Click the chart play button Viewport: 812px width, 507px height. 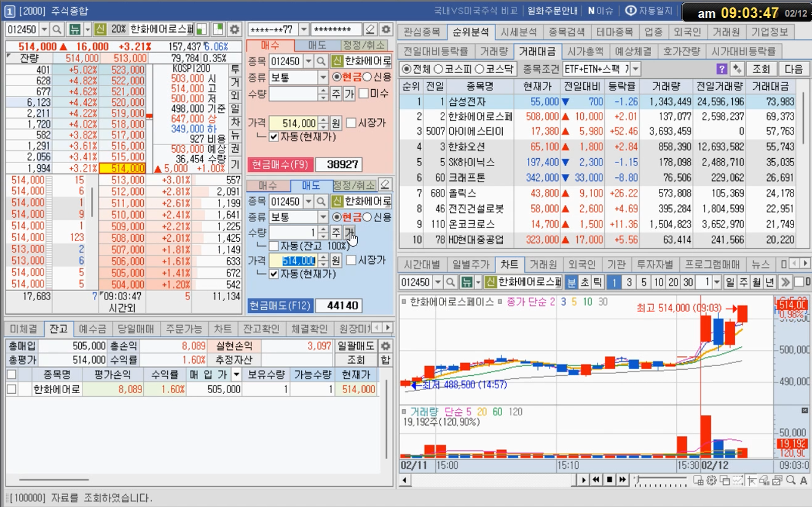tap(583, 479)
